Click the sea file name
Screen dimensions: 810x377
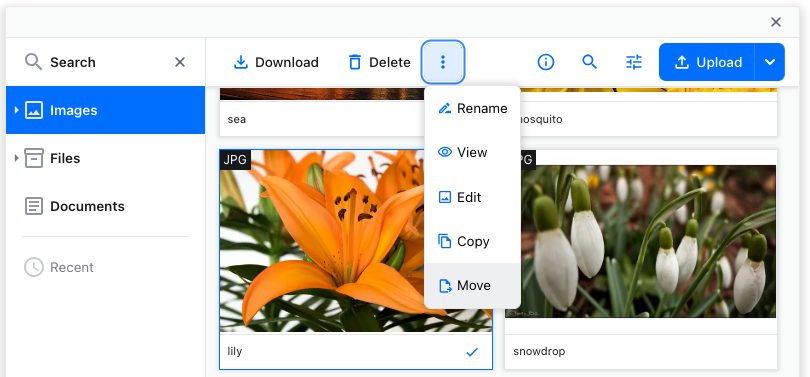237,119
